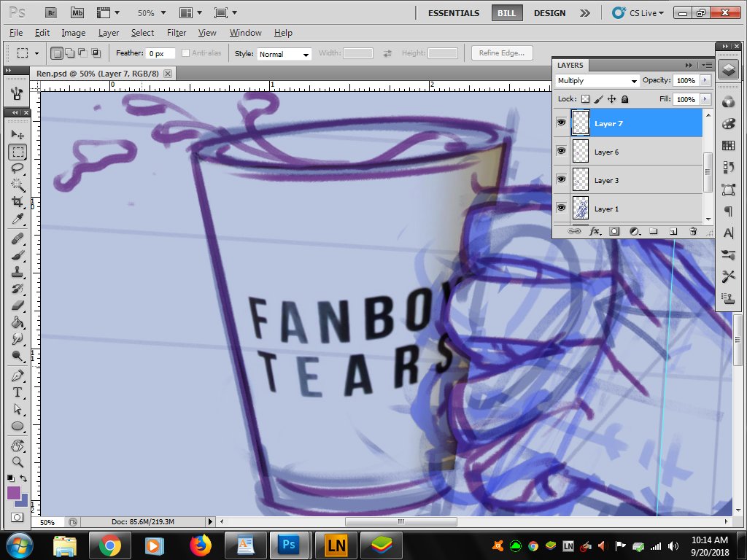Select the Move tool
747x560 pixels.
click(x=18, y=135)
